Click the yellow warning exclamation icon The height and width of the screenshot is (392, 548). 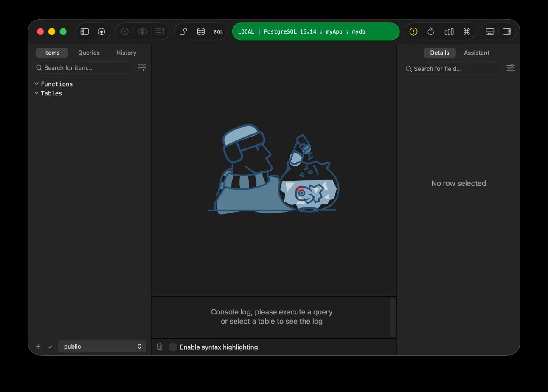(x=413, y=31)
